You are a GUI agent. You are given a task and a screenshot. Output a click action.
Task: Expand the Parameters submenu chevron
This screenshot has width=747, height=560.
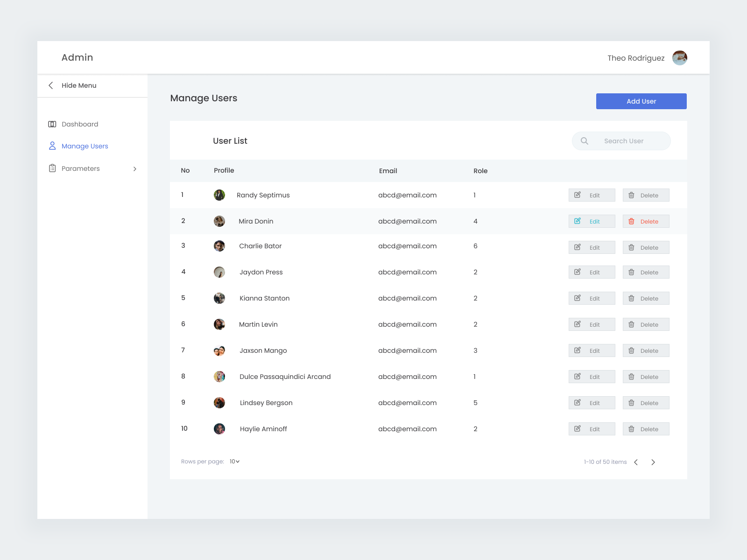coord(135,168)
